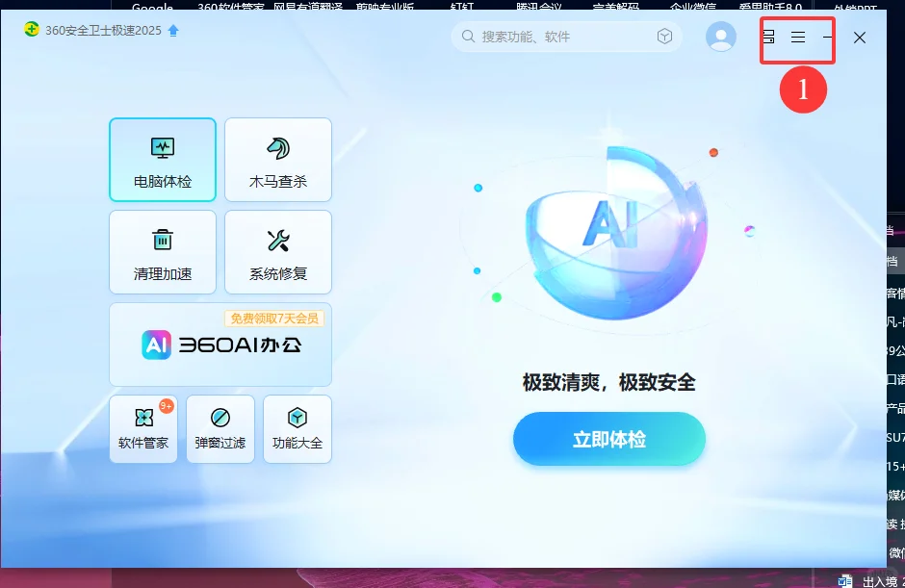Select the 电脑体检 (PC Checkup) icon
This screenshot has width=905, height=588.
pos(162,159)
